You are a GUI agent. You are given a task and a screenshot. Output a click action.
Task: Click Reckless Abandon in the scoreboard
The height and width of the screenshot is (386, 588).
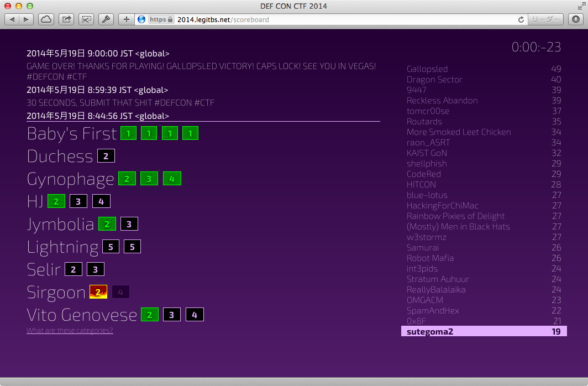[442, 101]
